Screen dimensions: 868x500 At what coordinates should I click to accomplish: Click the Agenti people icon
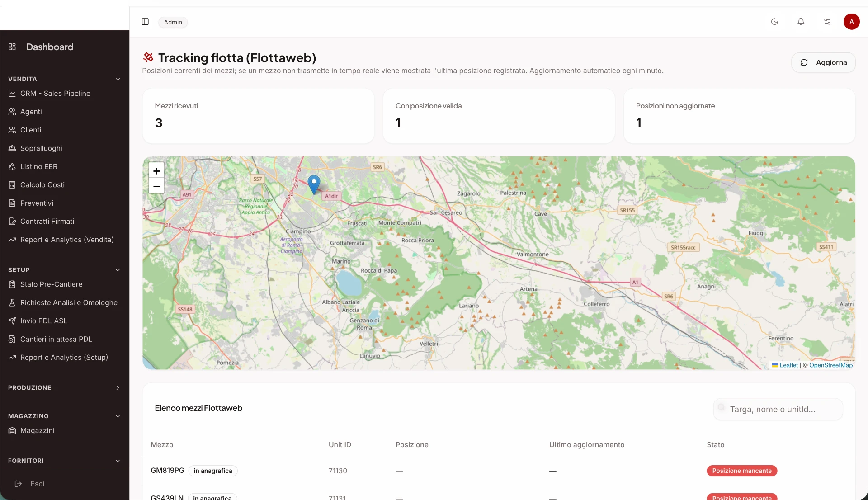click(12, 112)
